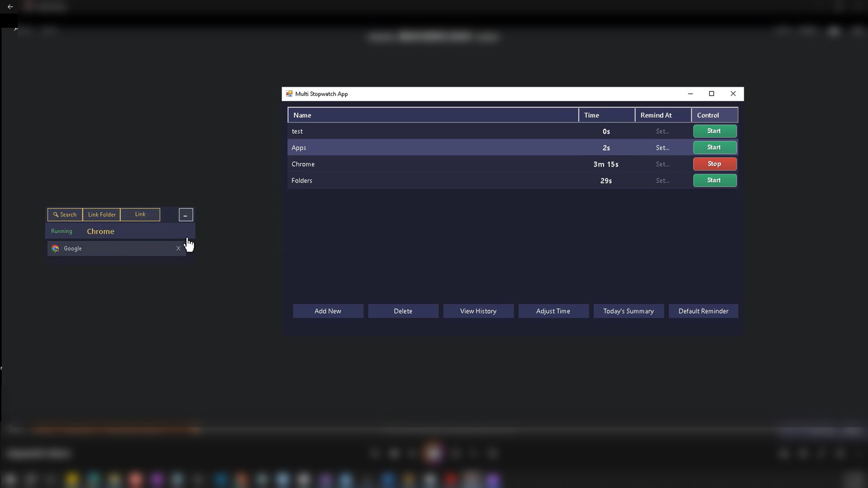Click the Add New button

pos(328,311)
